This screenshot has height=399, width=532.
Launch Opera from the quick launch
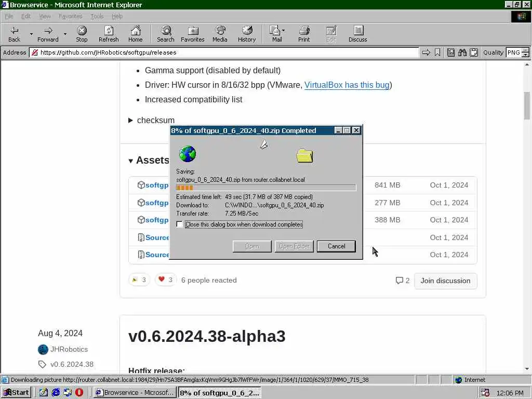[79, 393]
